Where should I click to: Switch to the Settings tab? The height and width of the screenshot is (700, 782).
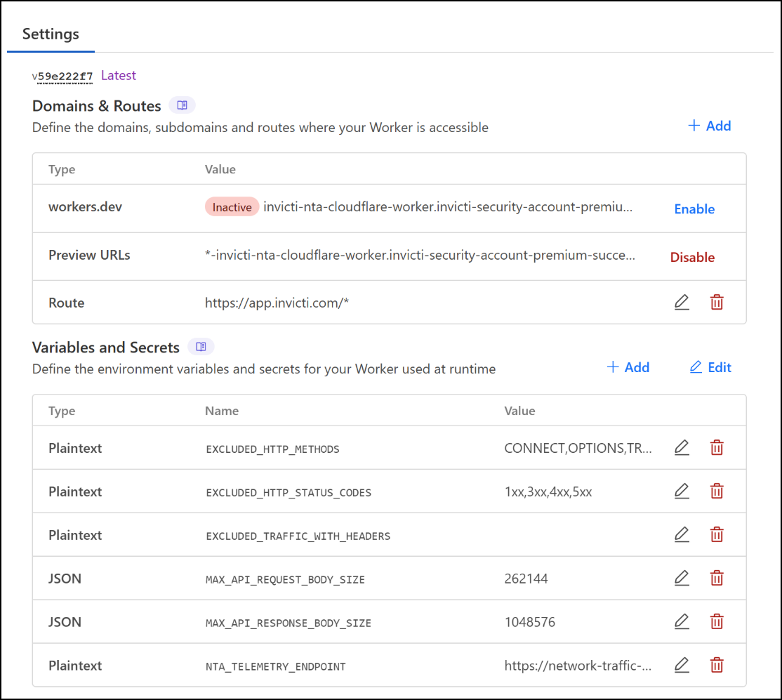(51, 33)
